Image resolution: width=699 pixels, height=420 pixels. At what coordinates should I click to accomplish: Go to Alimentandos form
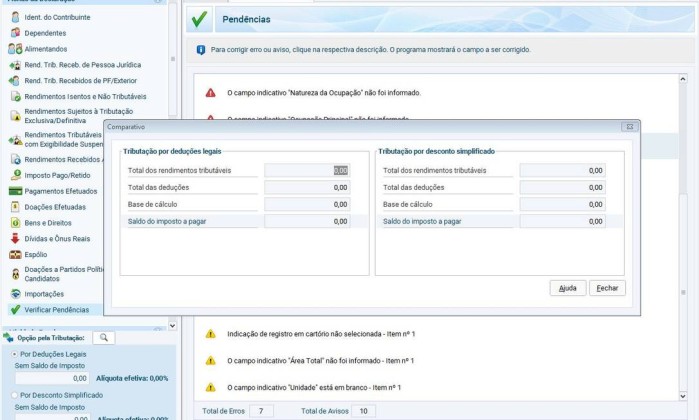46,48
